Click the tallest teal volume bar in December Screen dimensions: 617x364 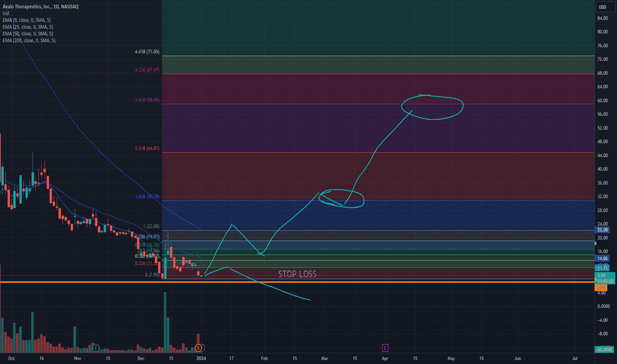click(x=165, y=322)
